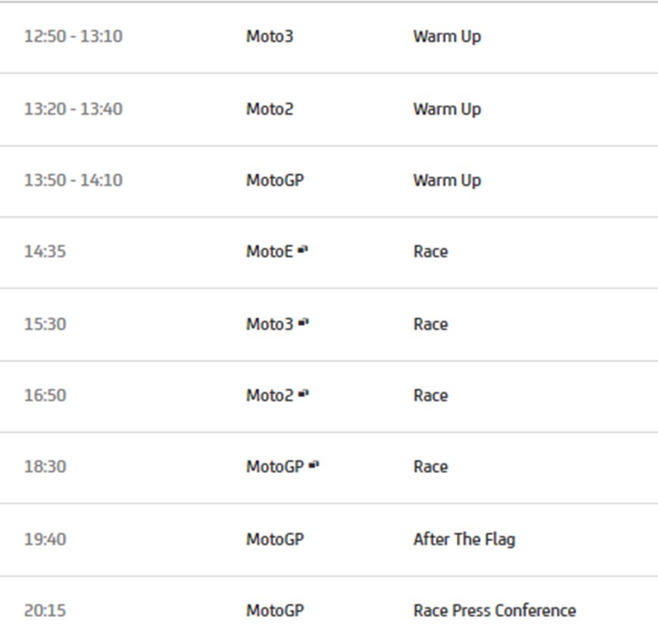
Task: Click the flag icon next to Moto2 race
Action: (303, 394)
